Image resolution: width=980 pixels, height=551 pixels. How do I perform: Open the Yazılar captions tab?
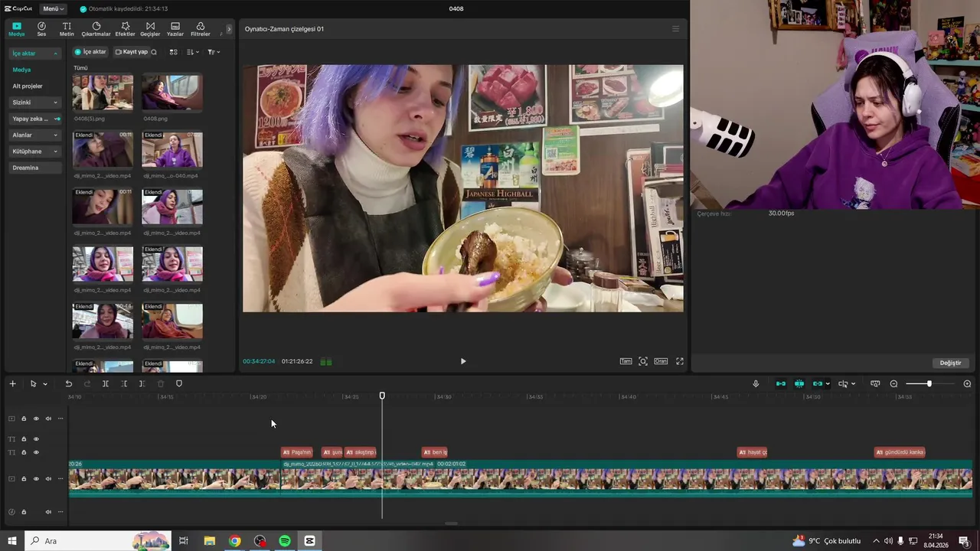pos(175,29)
